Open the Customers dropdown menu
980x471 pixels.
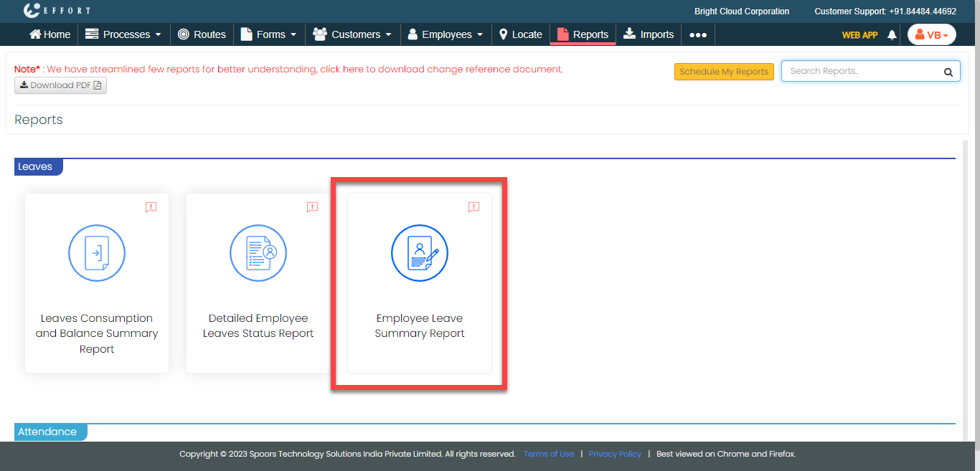click(352, 34)
